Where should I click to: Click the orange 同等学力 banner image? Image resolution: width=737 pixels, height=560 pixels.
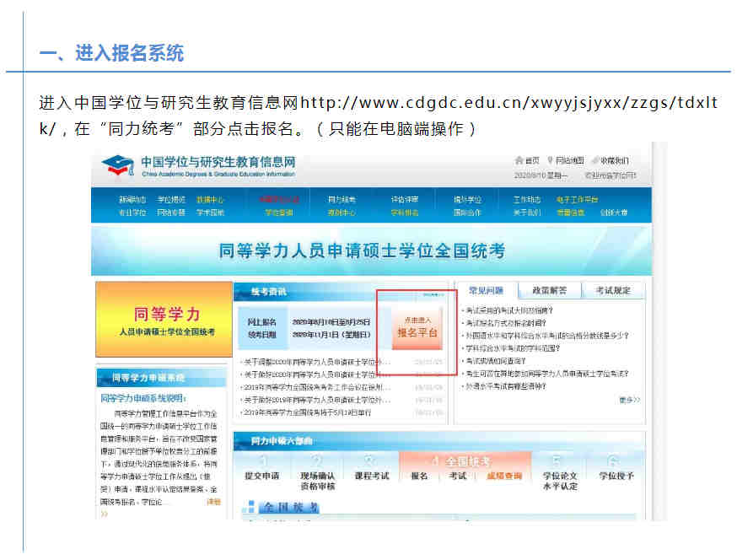pyautogui.click(x=164, y=320)
